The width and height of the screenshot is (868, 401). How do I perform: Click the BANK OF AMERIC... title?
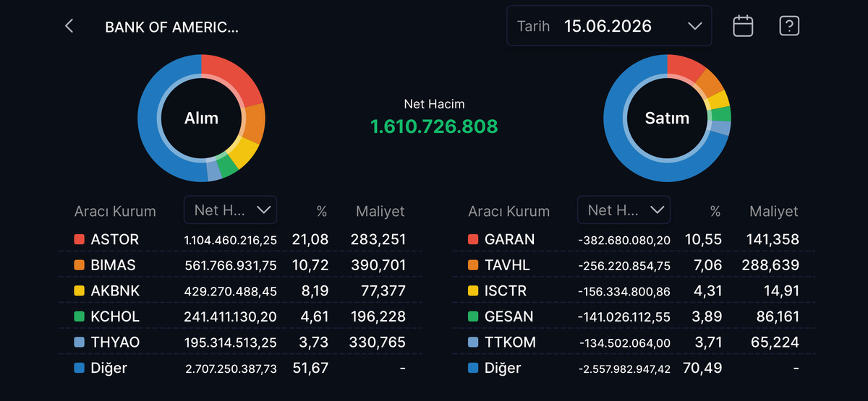tap(172, 27)
